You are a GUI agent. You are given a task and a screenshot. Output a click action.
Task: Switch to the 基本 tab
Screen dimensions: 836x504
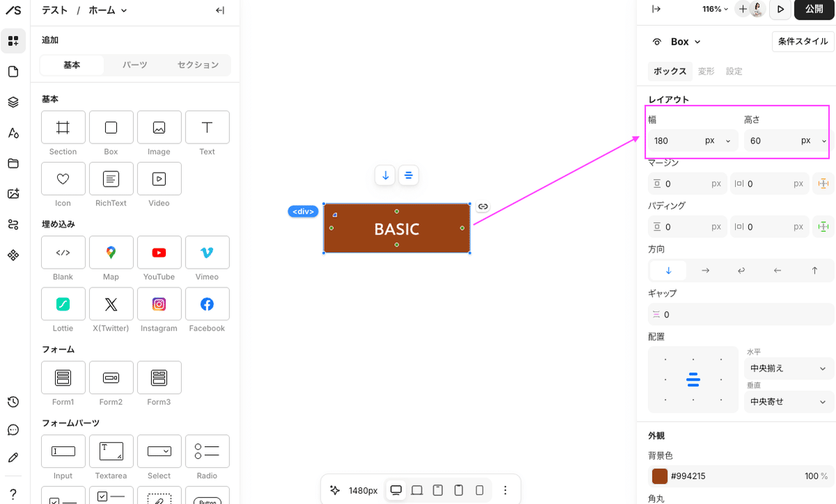72,65
